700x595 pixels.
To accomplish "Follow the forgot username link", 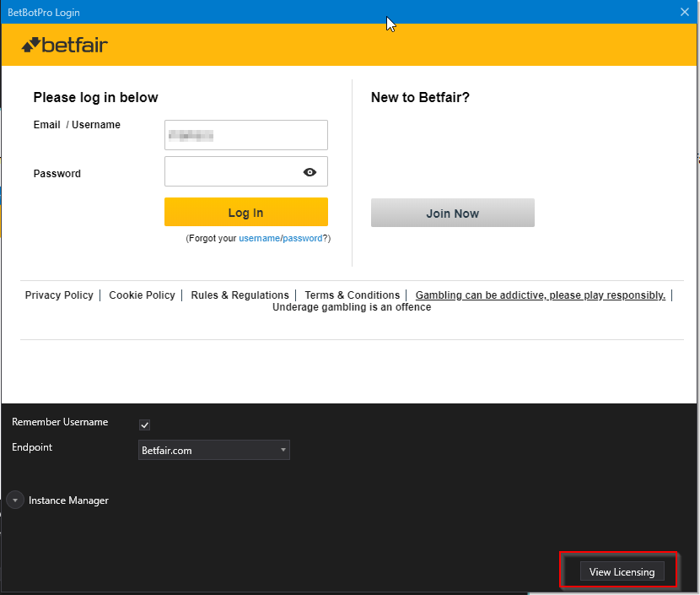I will pos(260,238).
